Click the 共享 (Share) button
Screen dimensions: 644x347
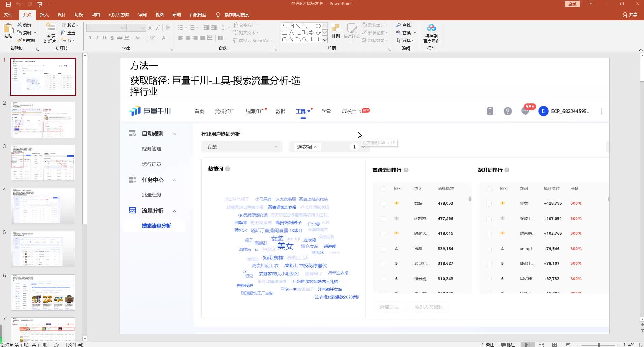630,15
